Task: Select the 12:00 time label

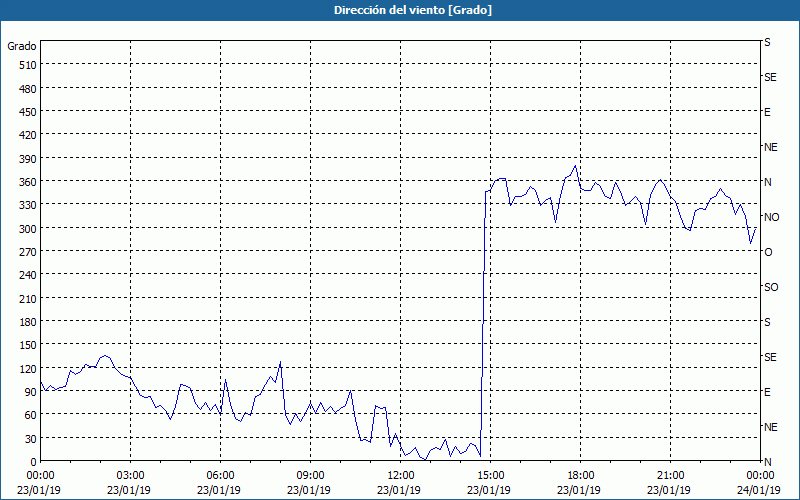Action: (x=399, y=476)
